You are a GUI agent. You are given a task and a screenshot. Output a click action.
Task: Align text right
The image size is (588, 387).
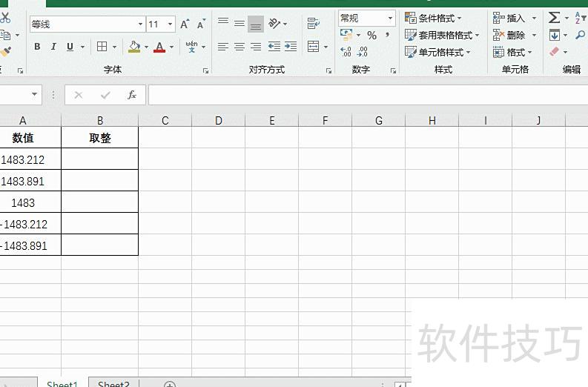pos(256,47)
